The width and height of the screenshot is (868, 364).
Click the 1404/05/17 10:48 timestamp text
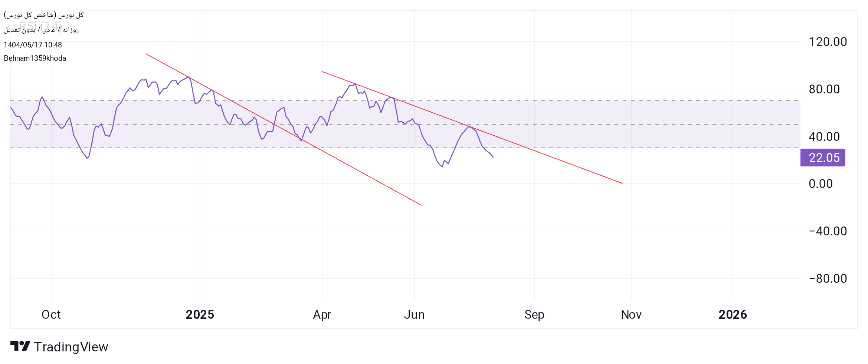[x=33, y=45]
